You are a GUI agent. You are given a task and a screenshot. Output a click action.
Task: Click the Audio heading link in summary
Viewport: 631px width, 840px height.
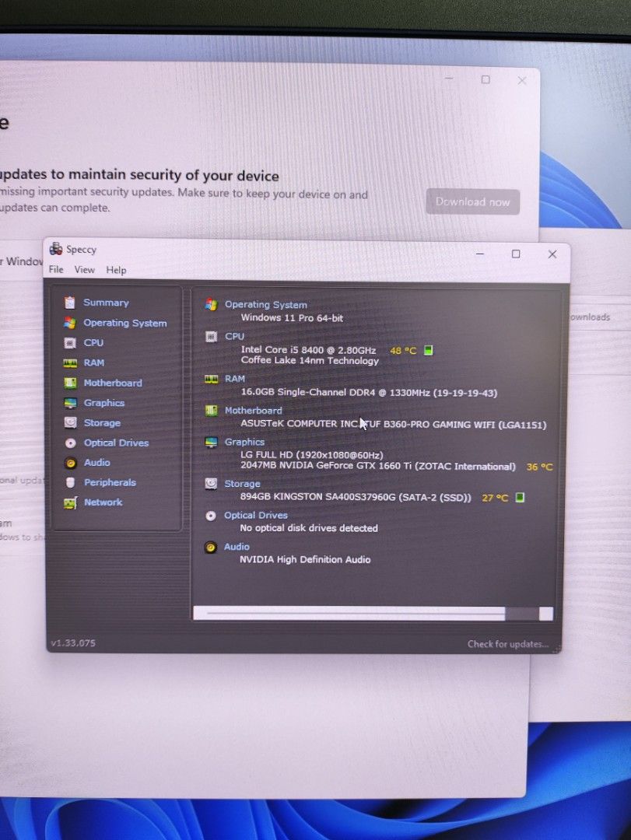pos(237,547)
